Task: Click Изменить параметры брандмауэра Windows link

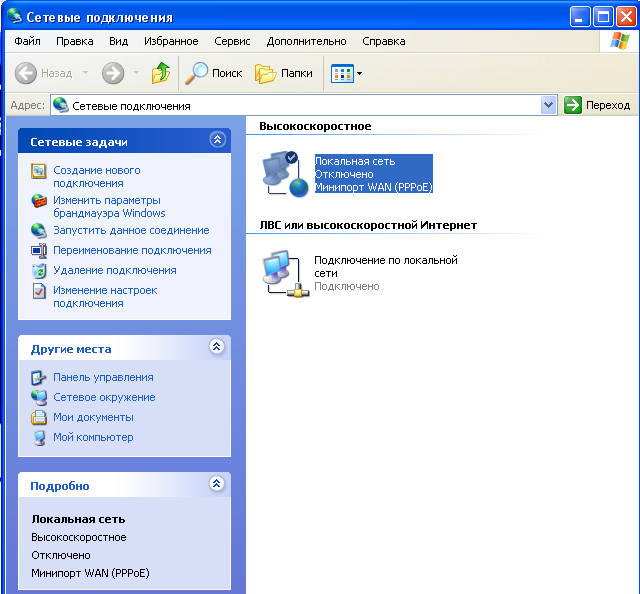Action: [109, 207]
